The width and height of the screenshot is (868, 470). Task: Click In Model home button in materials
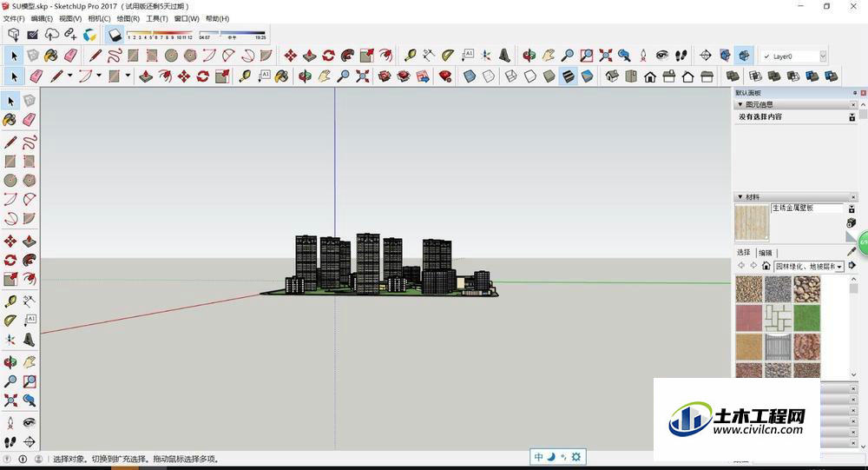[766, 266]
